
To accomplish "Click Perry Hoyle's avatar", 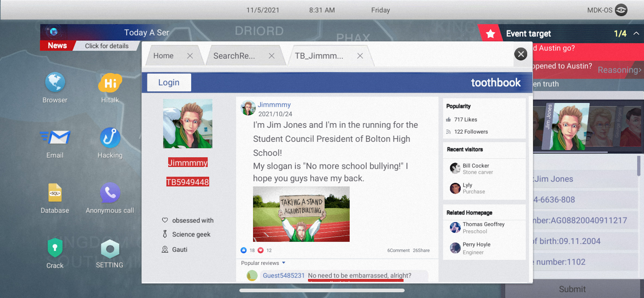I will [455, 248].
